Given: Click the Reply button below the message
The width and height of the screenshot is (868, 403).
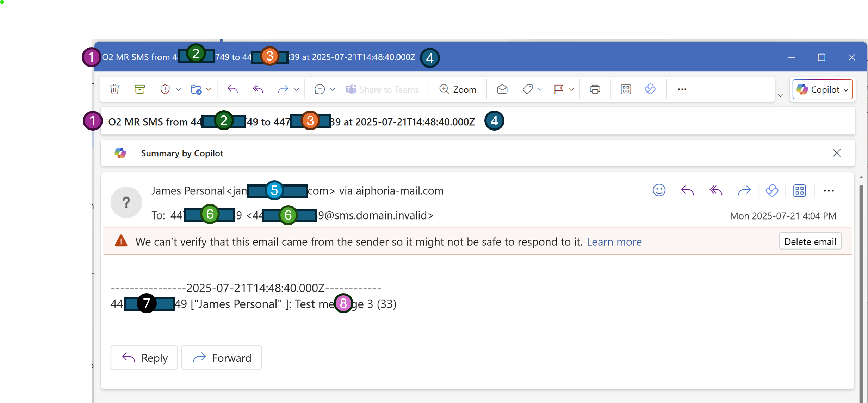Looking at the screenshot, I should [144, 357].
